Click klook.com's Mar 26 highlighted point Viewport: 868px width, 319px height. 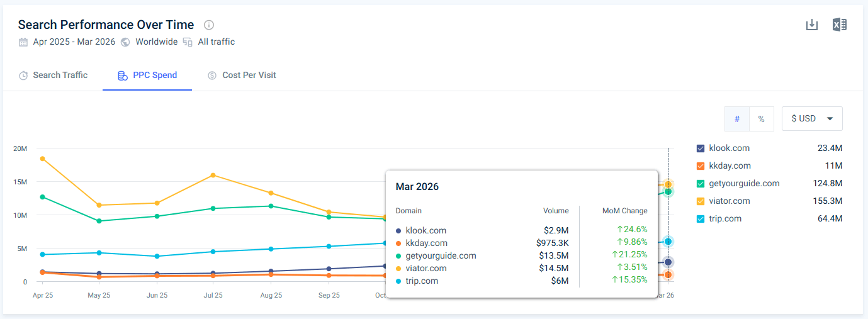pyautogui.click(x=668, y=262)
